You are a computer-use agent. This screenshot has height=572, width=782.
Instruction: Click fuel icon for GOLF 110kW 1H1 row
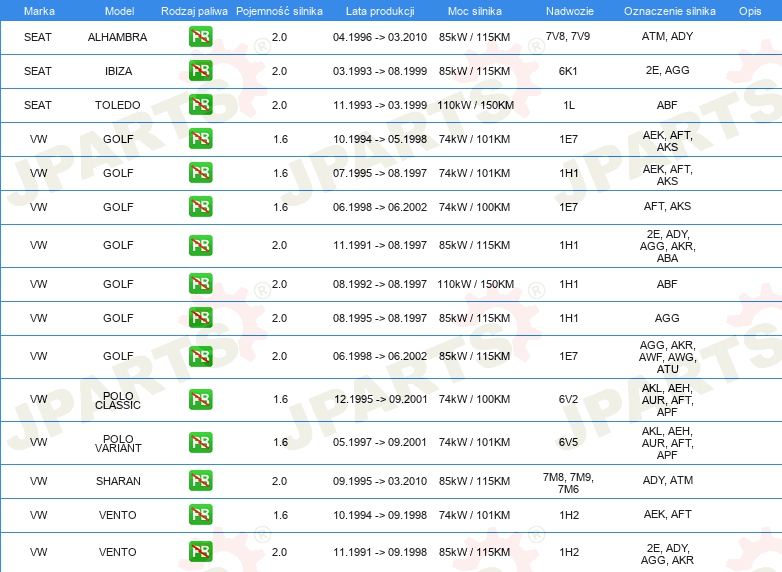200,283
